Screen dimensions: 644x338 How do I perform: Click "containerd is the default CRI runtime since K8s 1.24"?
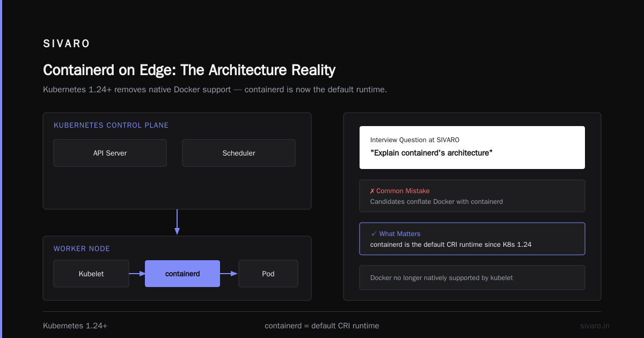pyautogui.click(x=451, y=245)
